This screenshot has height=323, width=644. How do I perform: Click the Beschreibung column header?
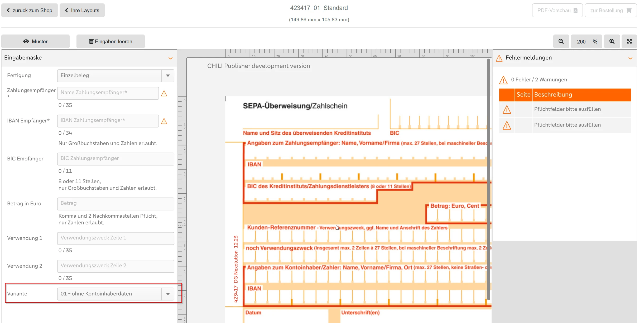pyautogui.click(x=553, y=95)
